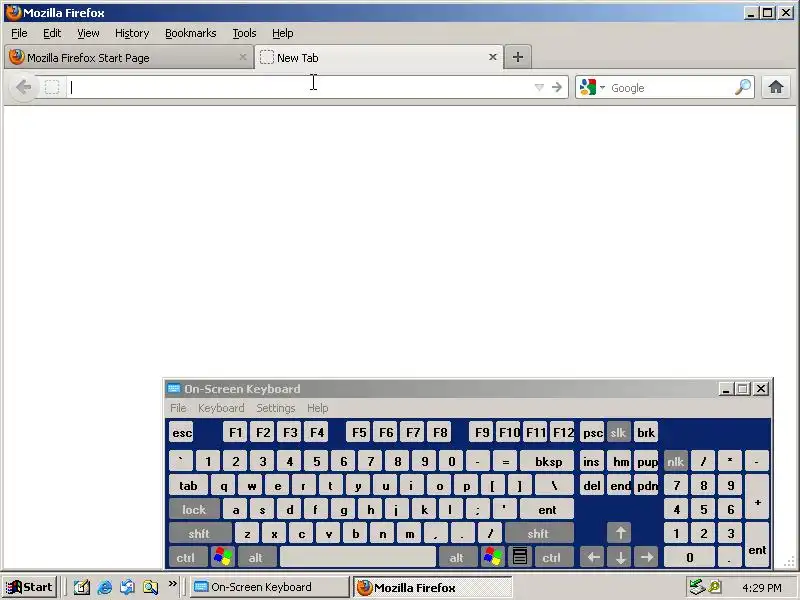Toggle the left shft key

coord(199,534)
